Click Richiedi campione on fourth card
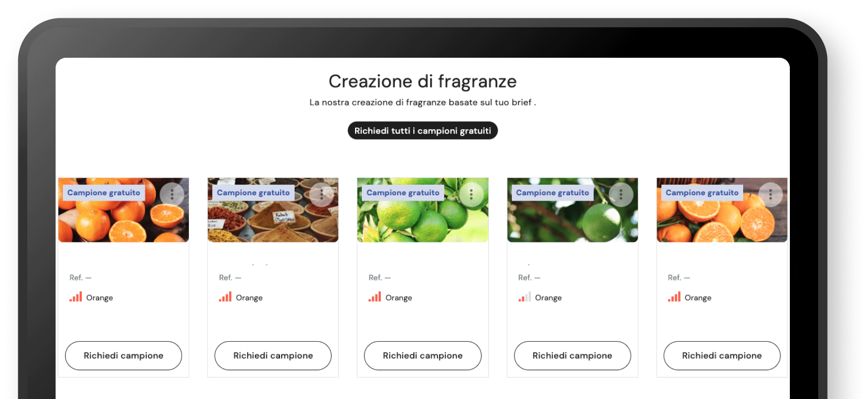Viewport: 868px width, 399px height. (x=572, y=355)
